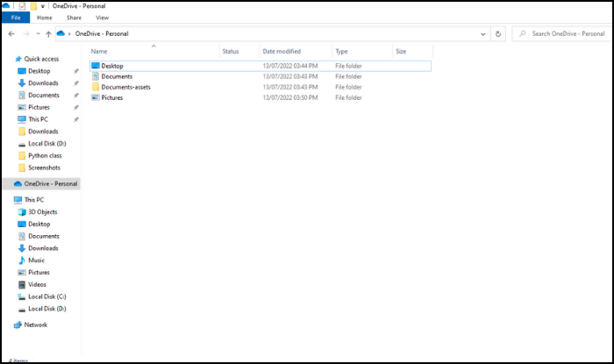Screen dimensions: 614x364
Task: Open the File menu
Action: [x=16, y=18]
